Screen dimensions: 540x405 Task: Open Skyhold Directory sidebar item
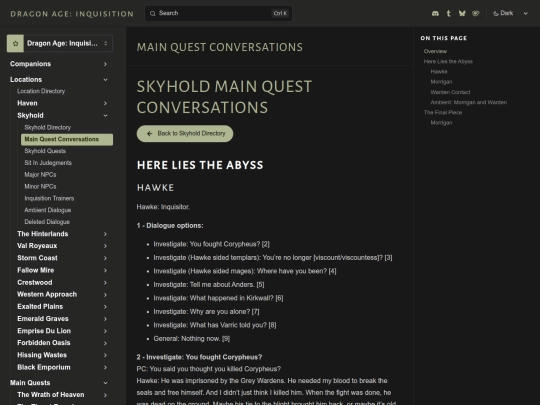(48, 127)
